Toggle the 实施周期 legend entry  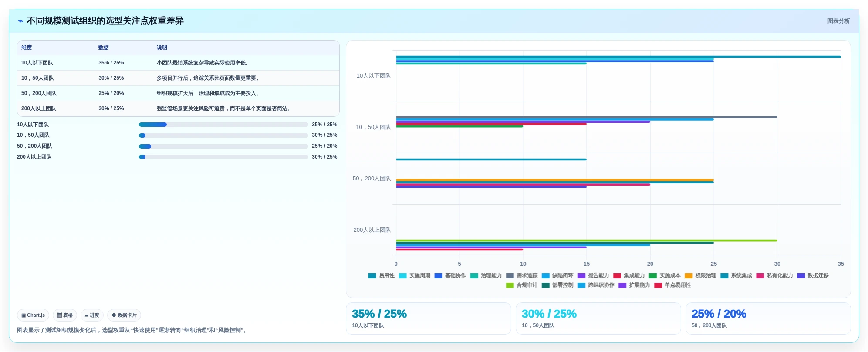coord(414,276)
